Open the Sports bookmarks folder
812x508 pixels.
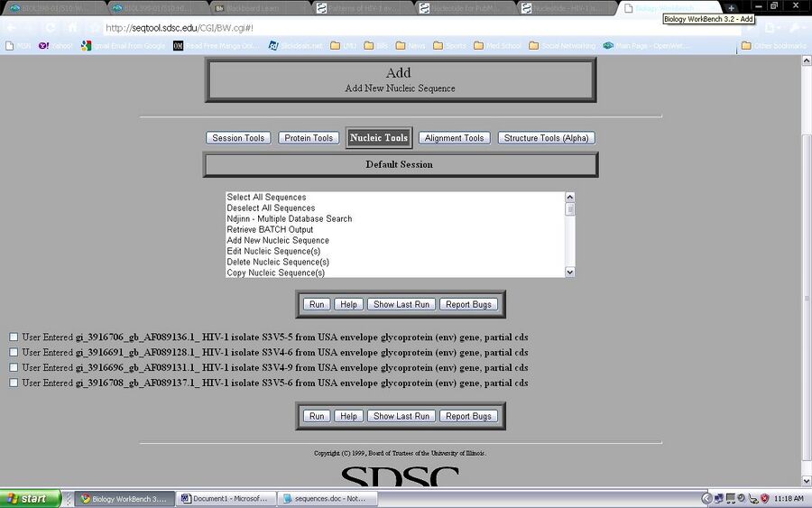coord(449,45)
